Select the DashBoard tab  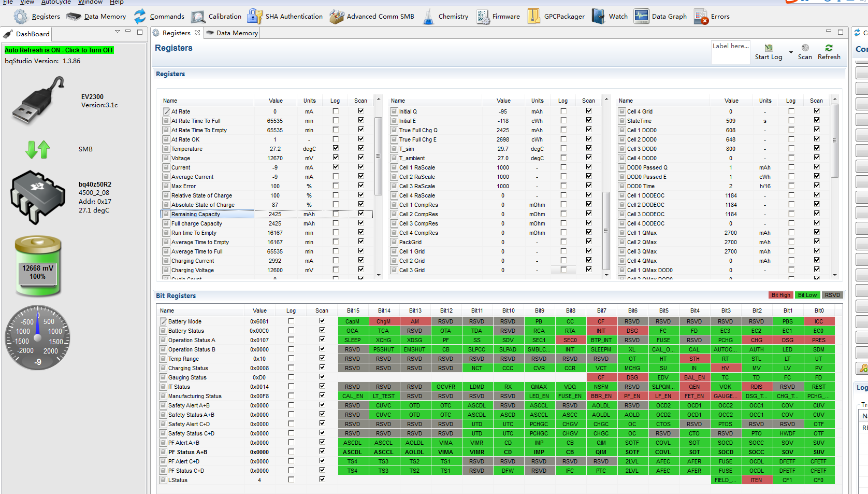[27, 34]
